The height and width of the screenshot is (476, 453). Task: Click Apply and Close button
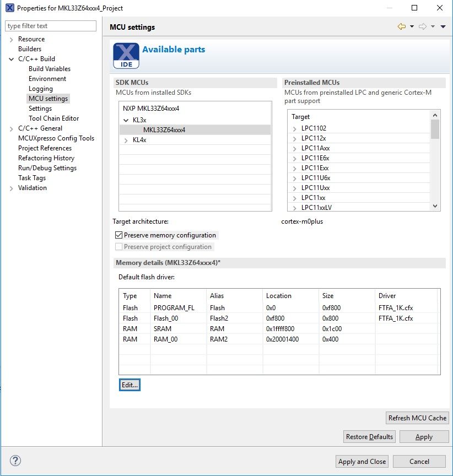point(362,462)
